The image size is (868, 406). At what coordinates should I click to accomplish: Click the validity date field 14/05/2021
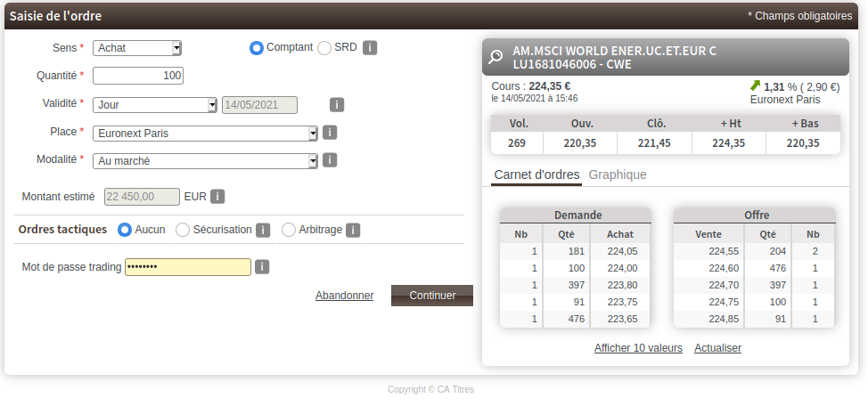(x=259, y=105)
